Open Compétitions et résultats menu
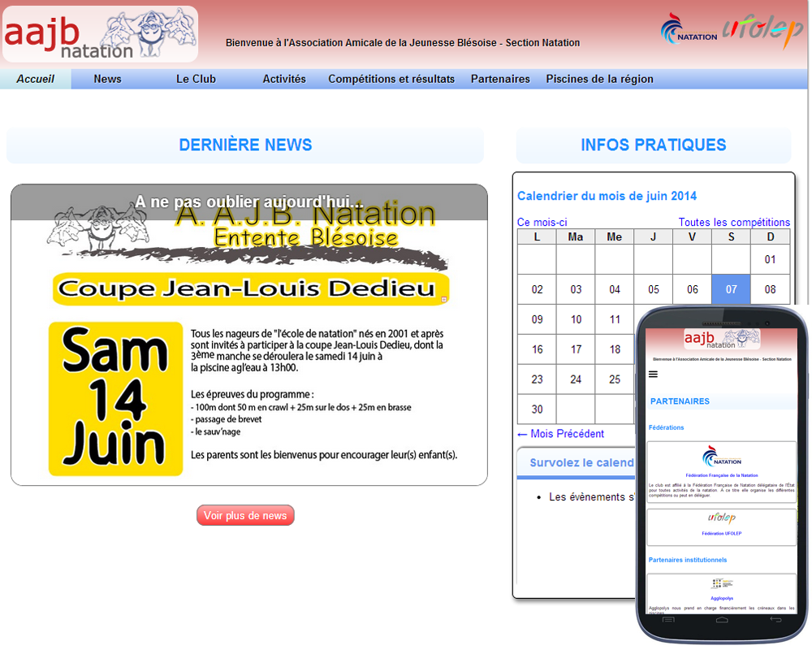Screen dimensions: 812x650 (x=391, y=79)
